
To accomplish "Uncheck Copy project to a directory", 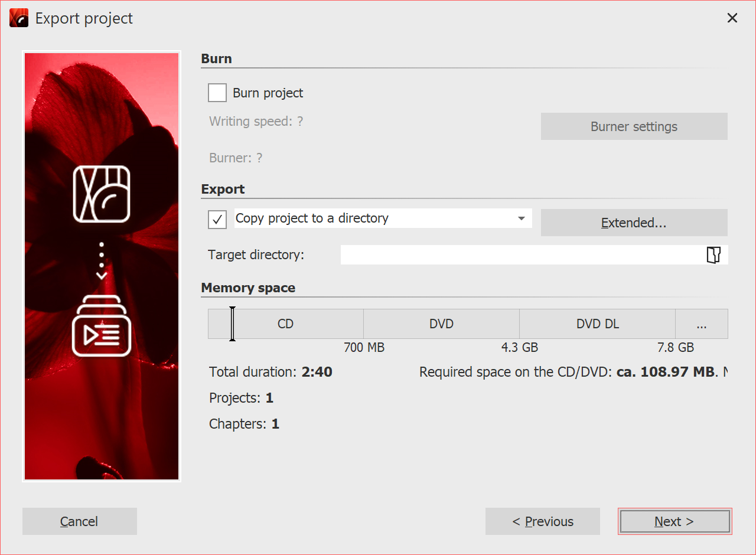I will [217, 219].
